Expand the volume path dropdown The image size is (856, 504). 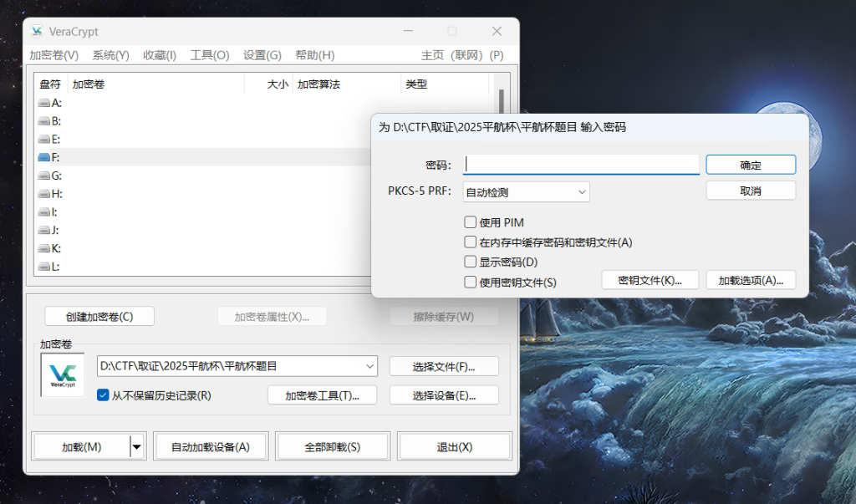(x=370, y=366)
